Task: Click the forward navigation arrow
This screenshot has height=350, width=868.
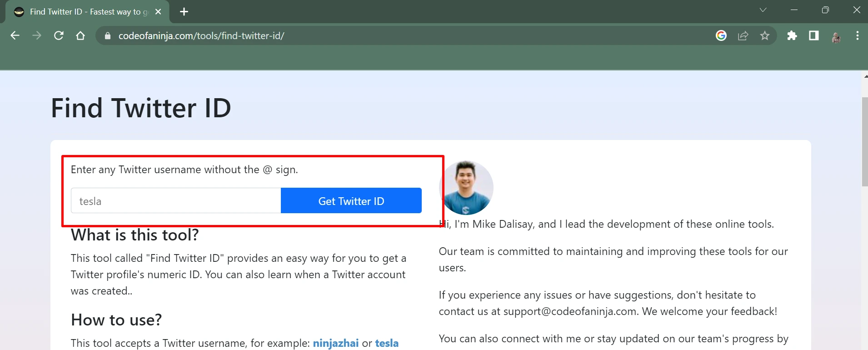Action: point(37,35)
